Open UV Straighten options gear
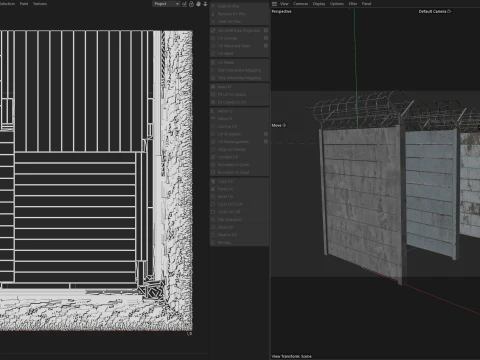 pyautogui.click(x=266, y=134)
